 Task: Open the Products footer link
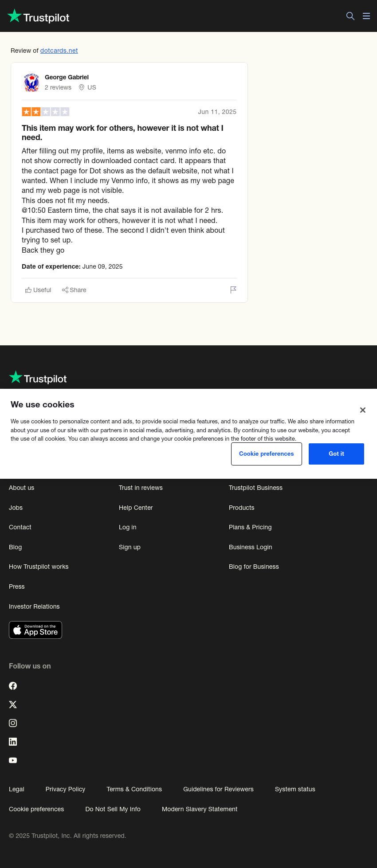[x=241, y=508]
